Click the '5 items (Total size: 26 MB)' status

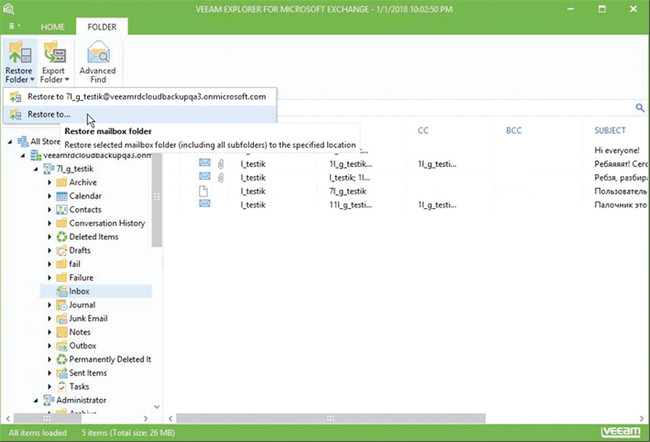[128, 433]
